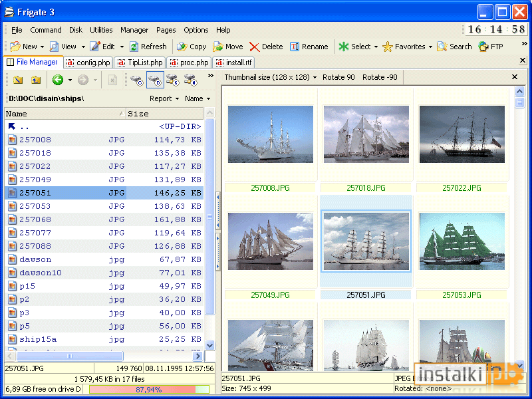Click the drive D usage bar 87,94%
The width and height of the screenshot is (532, 399).
[x=149, y=390]
